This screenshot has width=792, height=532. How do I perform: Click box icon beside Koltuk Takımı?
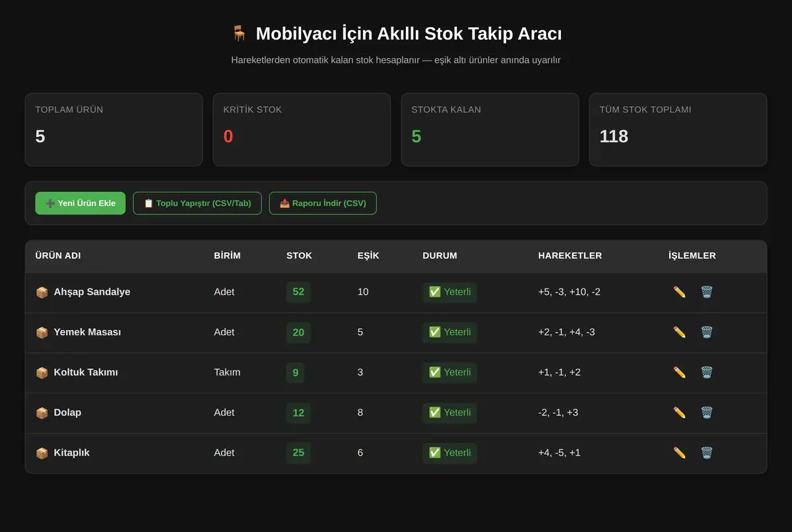[42, 373]
